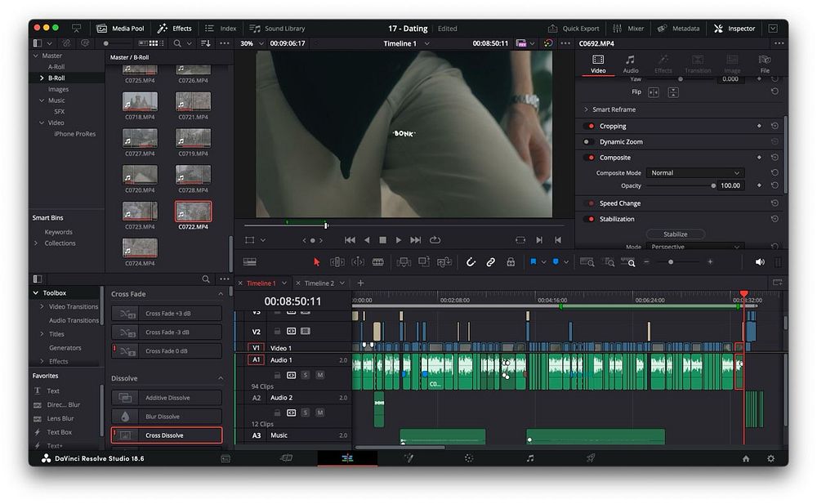Adjust the Opacity slider handle
817x504 pixels.
(712, 186)
